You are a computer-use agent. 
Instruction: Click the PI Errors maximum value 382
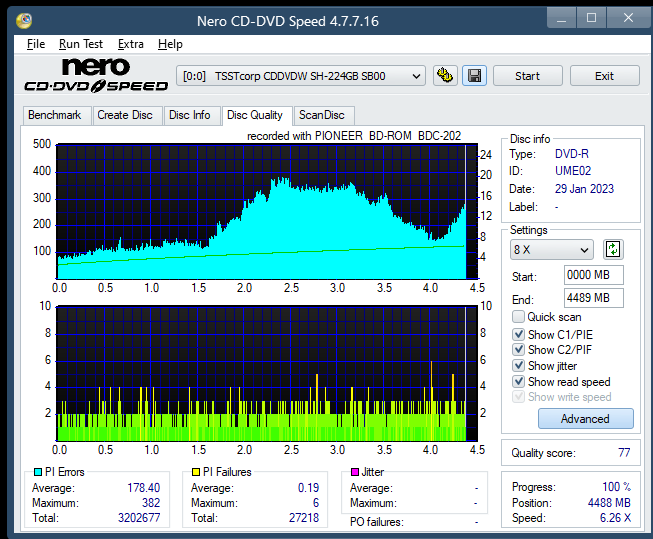(x=151, y=503)
